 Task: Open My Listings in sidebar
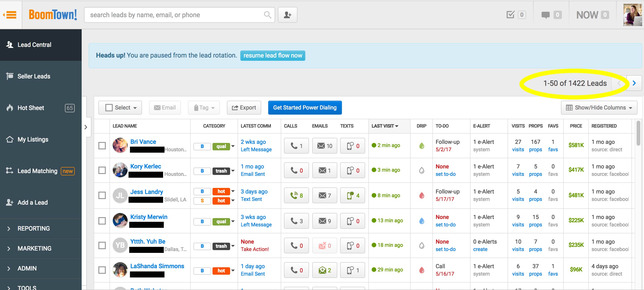(41, 139)
